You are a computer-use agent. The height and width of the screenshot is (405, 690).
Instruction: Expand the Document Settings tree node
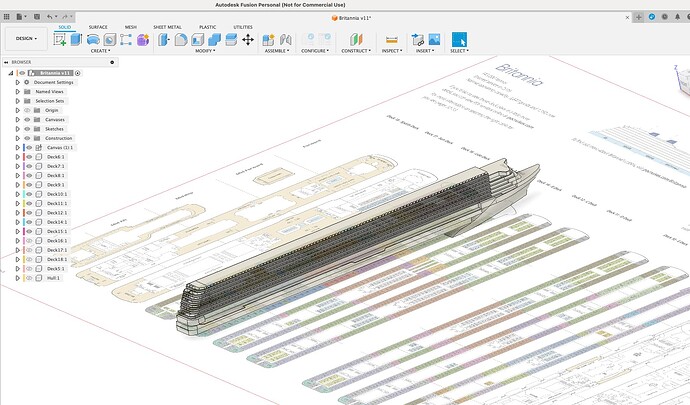(x=18, y=82)
